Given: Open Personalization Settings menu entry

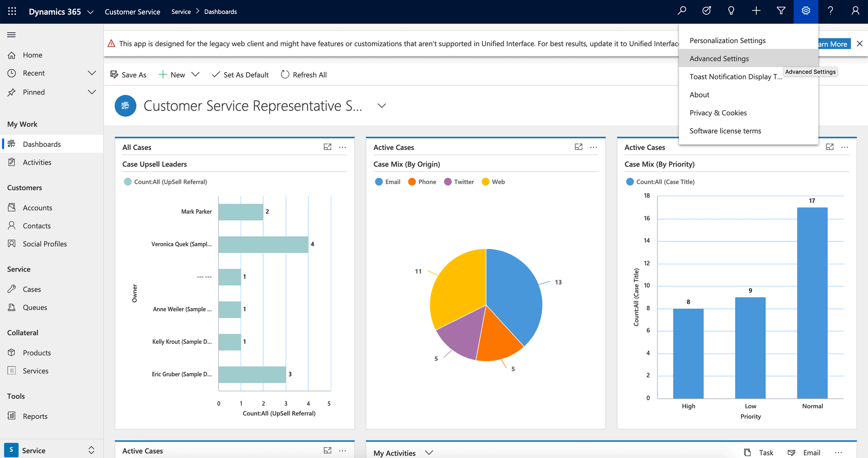Looking at the screenshot, I should pos(727,40).
